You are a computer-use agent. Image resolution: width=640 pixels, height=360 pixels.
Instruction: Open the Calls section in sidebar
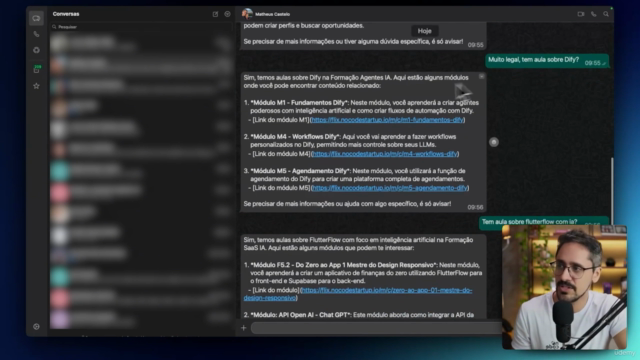pos(36,34)
